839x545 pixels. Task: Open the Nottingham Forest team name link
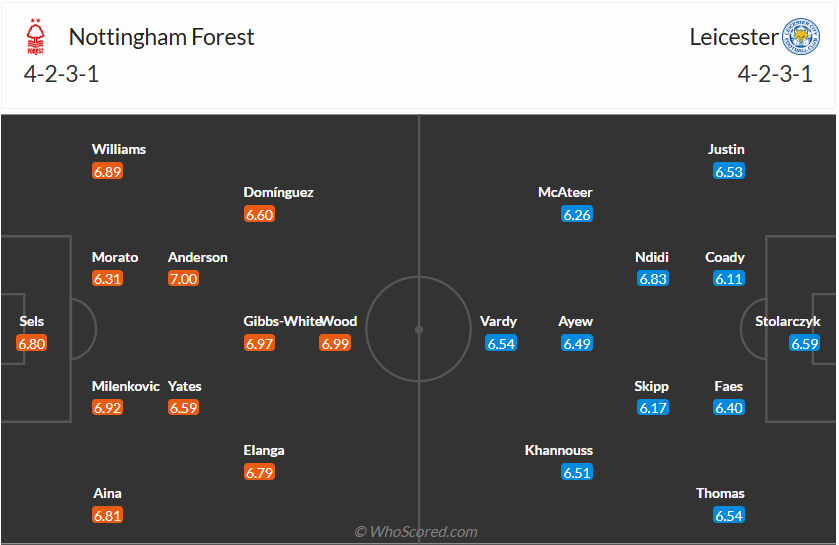click(161, 38)
